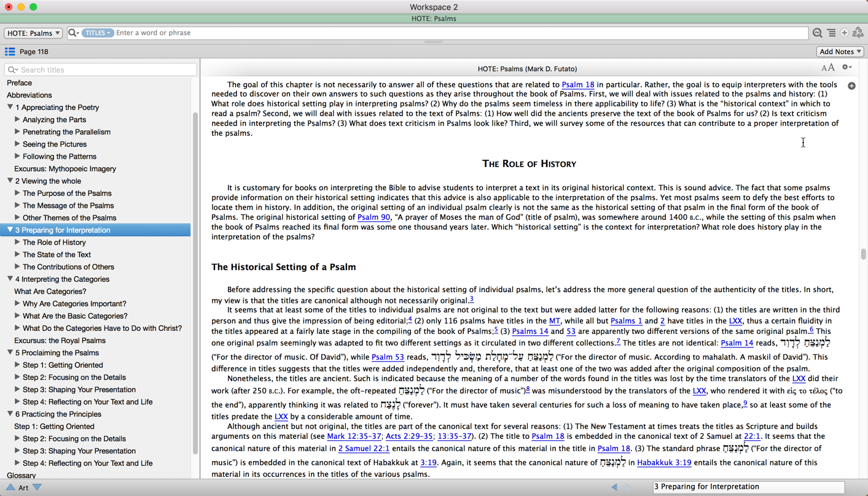Follow the 2 Samuel 22:1 link
The height and width of the screenshot is (496, 868).
[364, 449]
